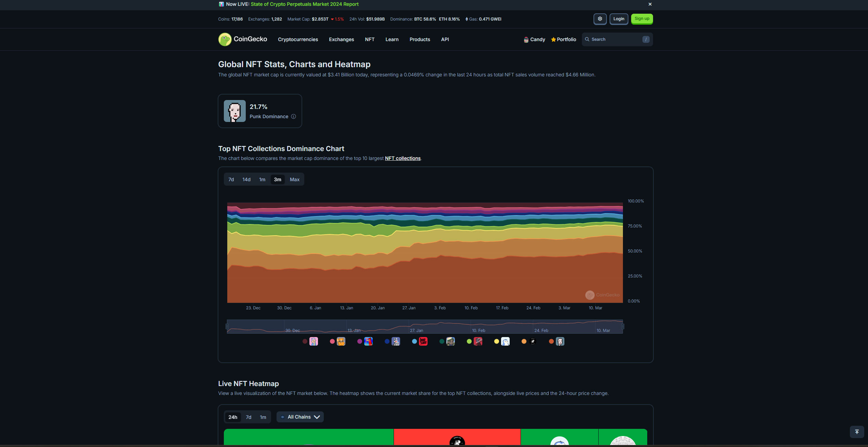Close the Now LIVE announcement banner
This screenshot has height=447, width=868.
pos(650,4)
